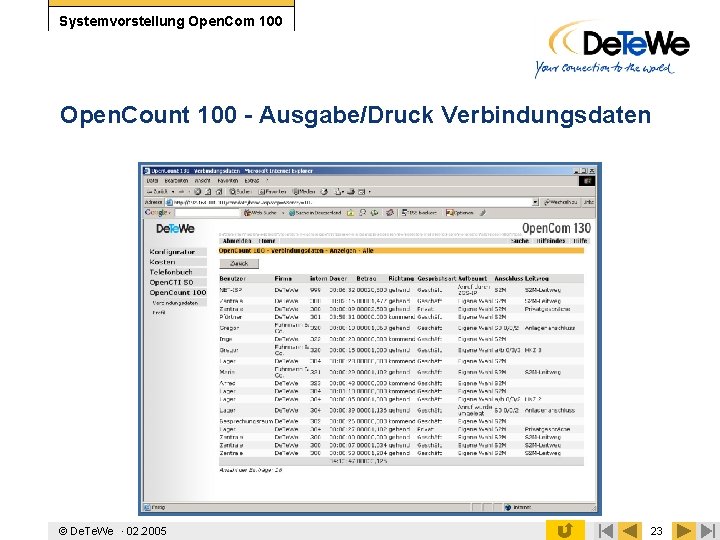Click the Stop loading icon in browser toolbar
720x540 pixels.
[197, 191]
